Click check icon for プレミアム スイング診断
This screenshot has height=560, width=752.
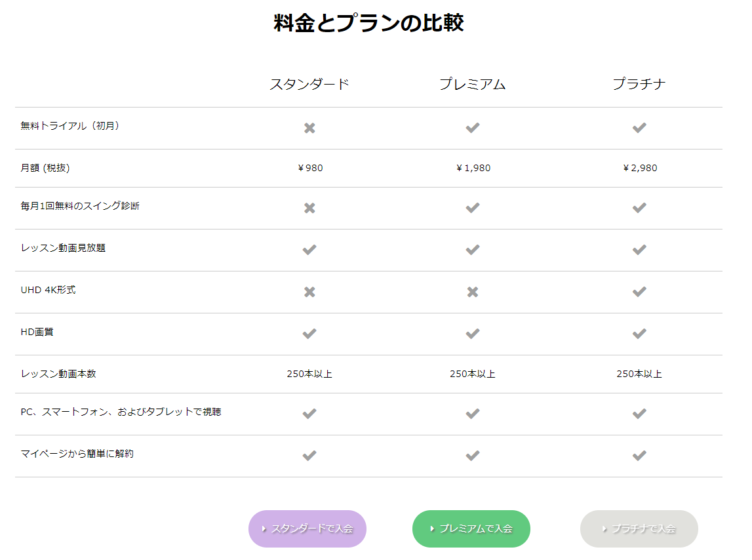473,208
